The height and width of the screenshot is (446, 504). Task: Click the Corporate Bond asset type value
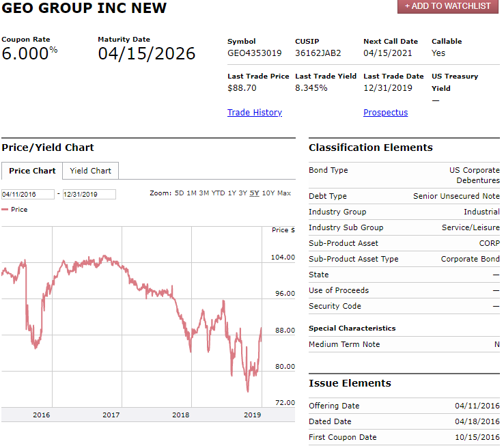[471, 259]
